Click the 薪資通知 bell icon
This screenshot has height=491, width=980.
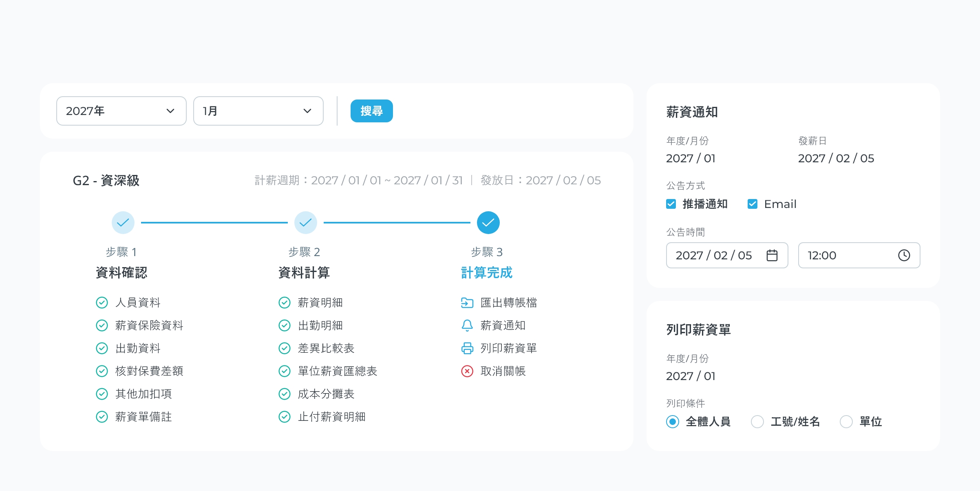[x=467, y=325]
